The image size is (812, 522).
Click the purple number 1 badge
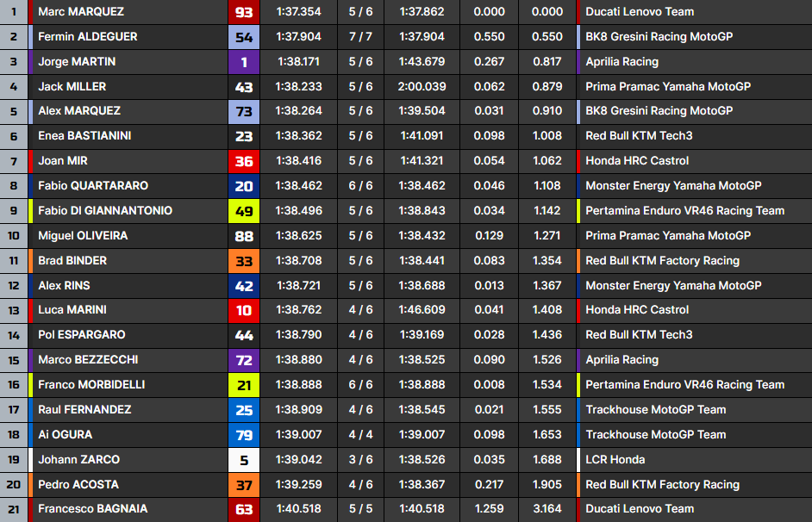244,62
